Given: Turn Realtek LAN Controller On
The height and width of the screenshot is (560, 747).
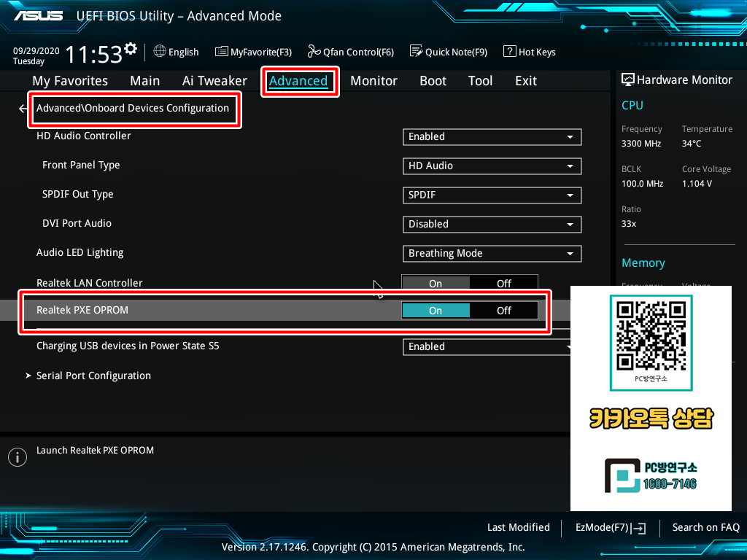Looking at the screenshot, I should (436, 284).
